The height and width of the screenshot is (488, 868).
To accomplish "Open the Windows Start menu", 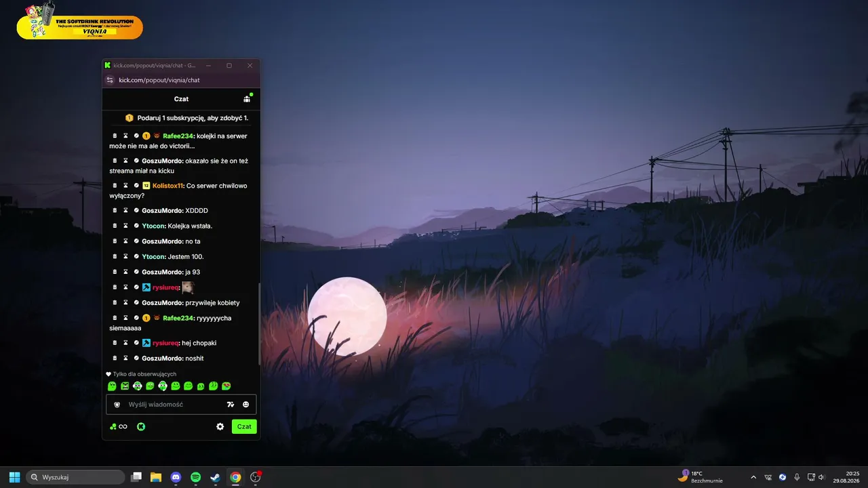I will click(x=14, y=477).
